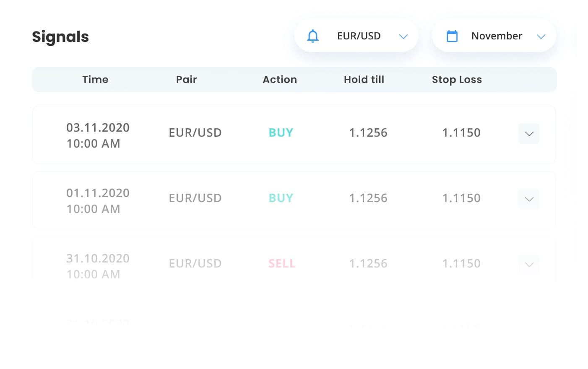Open the November month dropdown

point(494,36)
